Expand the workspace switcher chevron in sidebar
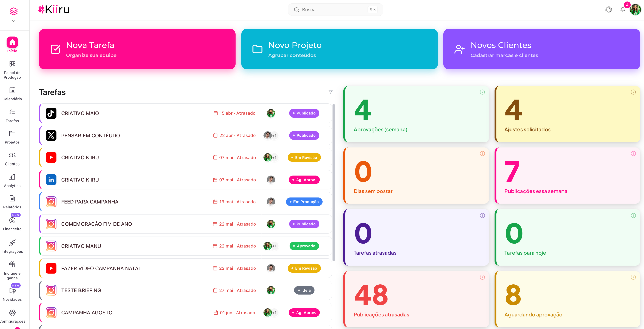Viewport: 644px width, 329px height. (x=14, y=21)
